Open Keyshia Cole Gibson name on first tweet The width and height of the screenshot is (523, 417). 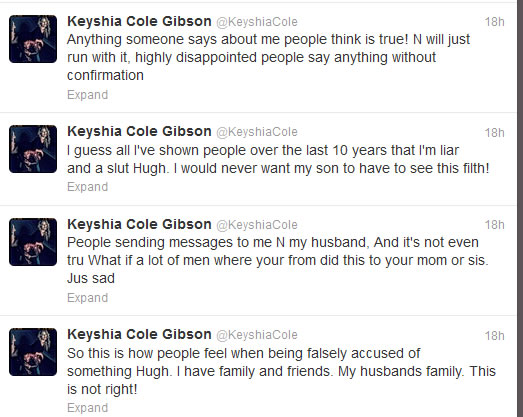139,22
